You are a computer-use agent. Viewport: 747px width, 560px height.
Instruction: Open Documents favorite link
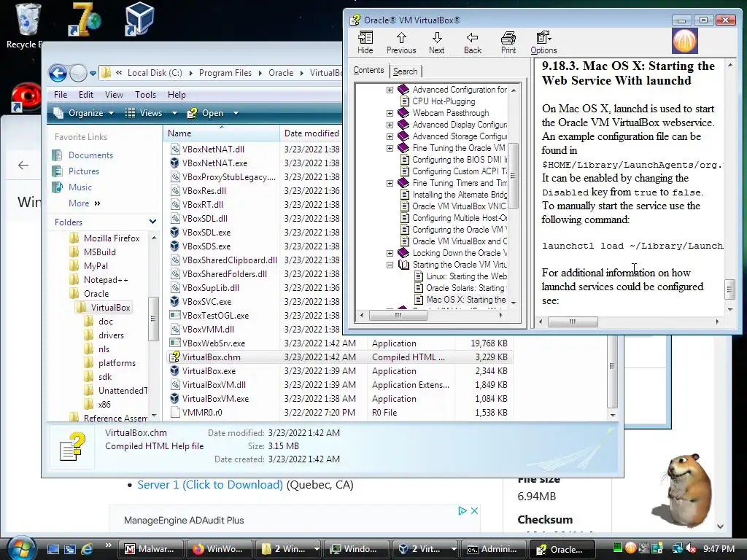click(x=90, y=155)
